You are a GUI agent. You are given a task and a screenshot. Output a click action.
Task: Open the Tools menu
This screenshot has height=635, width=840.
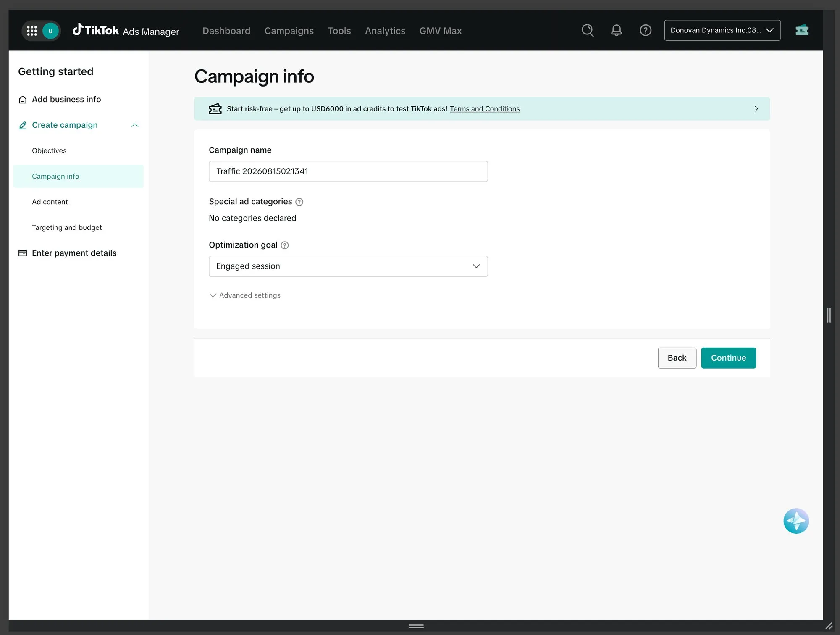(339, 31)
